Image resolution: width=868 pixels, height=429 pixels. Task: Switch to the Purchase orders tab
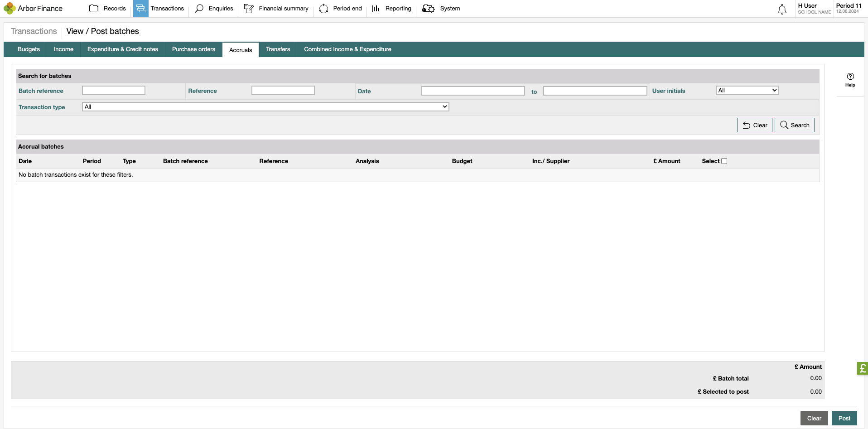pyautogui.click(x=193, y=49)
